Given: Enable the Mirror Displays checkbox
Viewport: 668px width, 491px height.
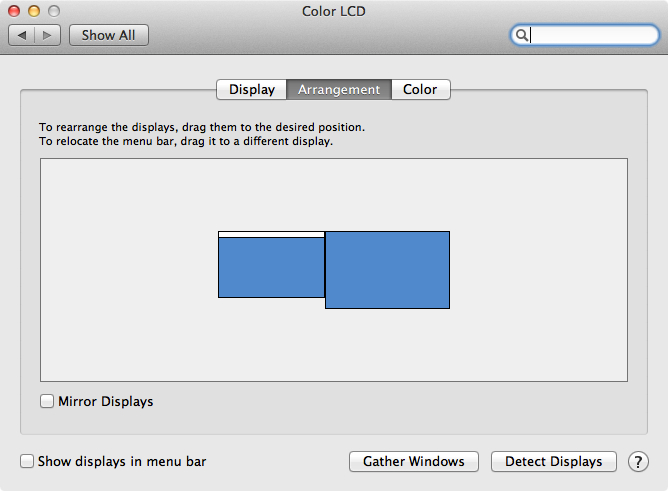Looking at the screenshot, I should (47, 401).
